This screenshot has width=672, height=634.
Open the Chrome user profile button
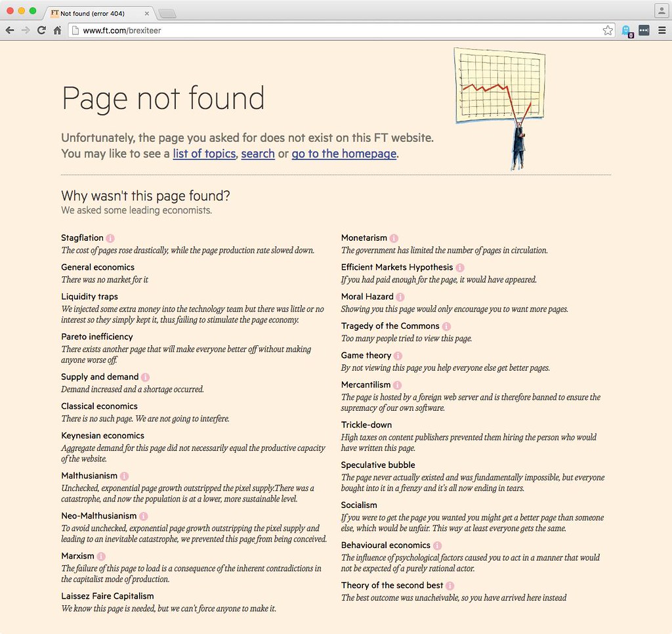[661, 11]
